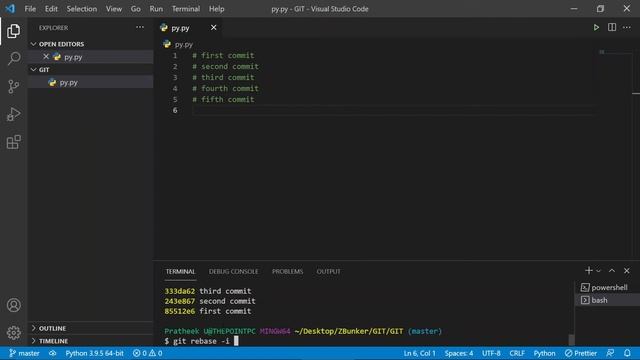The height and width of the screenshot is (360, 640).
Task: Click the VS Code logo icon
Action: (x=10, y=9)
